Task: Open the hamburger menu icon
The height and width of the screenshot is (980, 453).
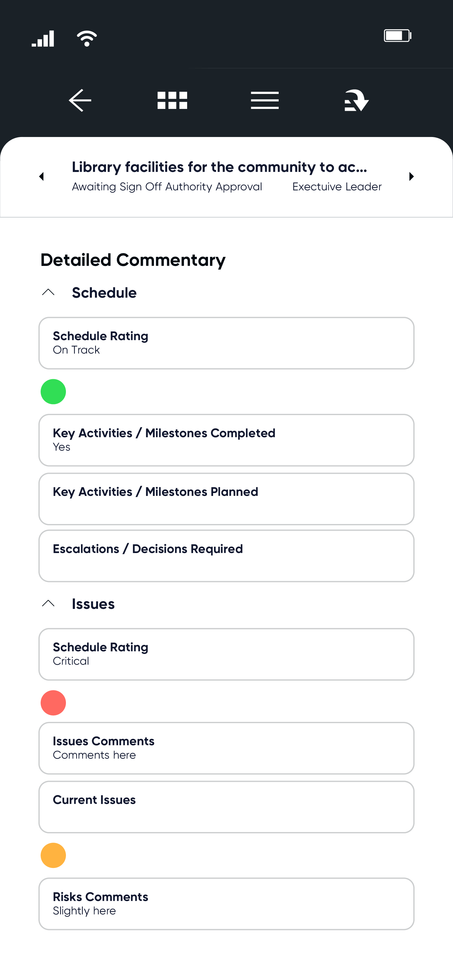Action: tap(265, 100)
